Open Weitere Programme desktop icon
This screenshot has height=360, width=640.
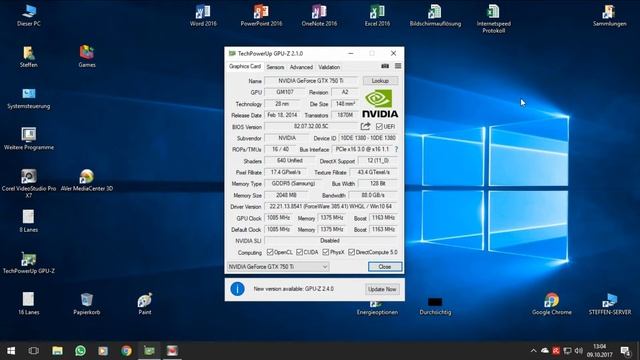(x=29, y=139)
